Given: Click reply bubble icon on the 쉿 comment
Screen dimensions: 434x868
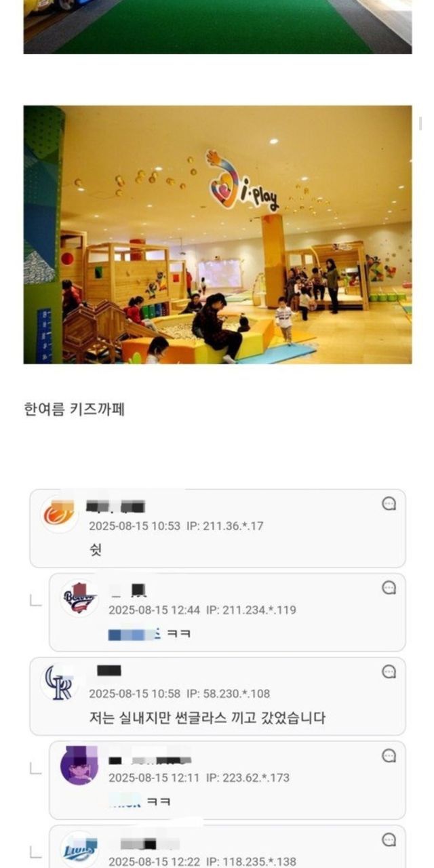Looking at the screenshot, I should coord(389,504).
